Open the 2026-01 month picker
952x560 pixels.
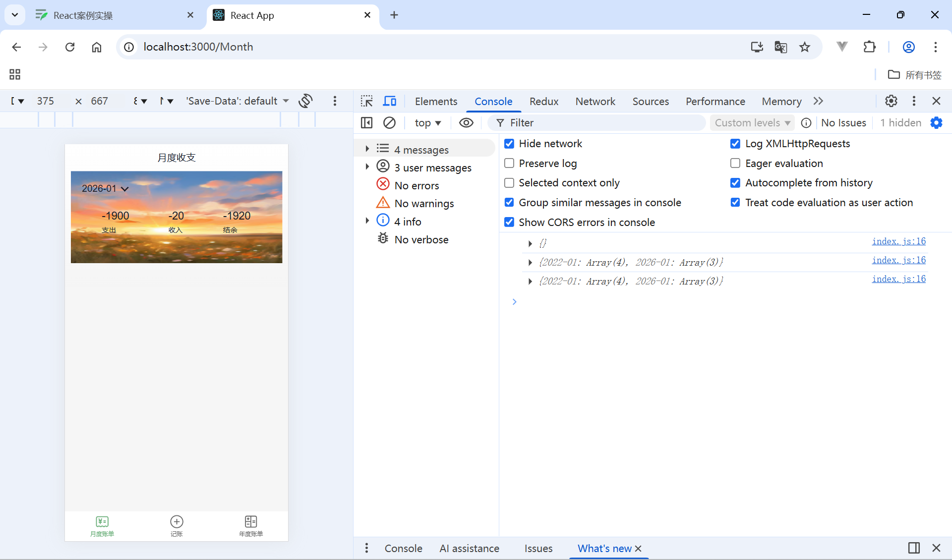tap(105, 188)
